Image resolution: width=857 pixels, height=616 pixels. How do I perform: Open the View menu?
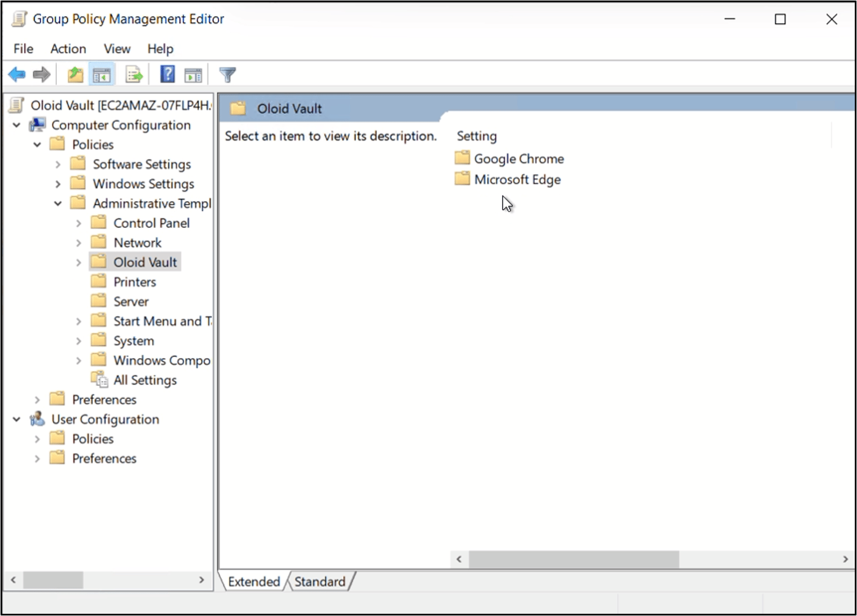(117, 49)
